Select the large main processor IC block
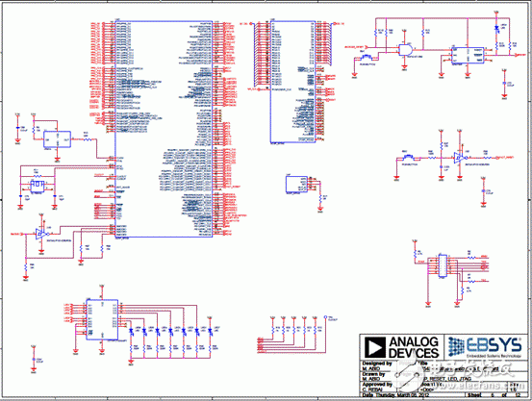The width and height of the screenshot is (532, 401). [164, 129]
